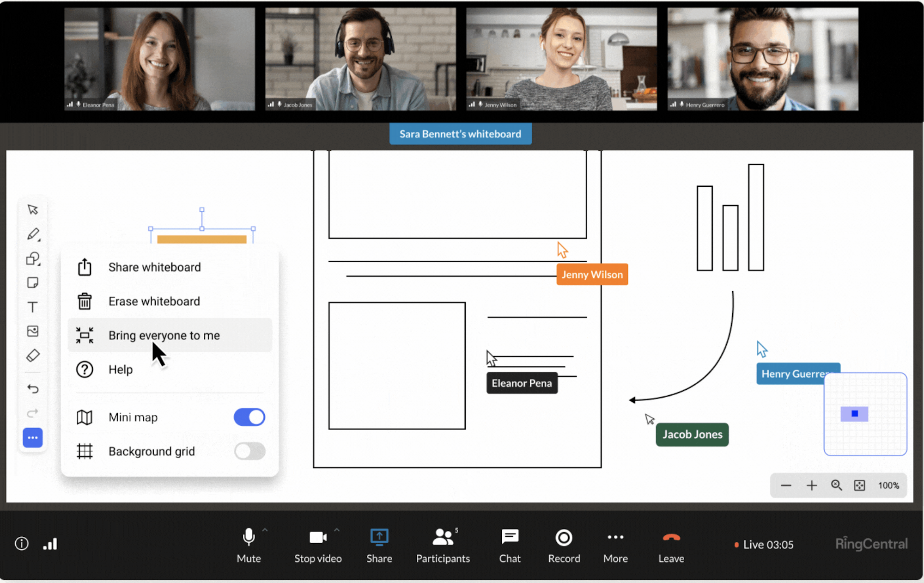This screenshot has height=583, width=924.
Task: Zoom to 100% fit view
Action: pos(859,484)
